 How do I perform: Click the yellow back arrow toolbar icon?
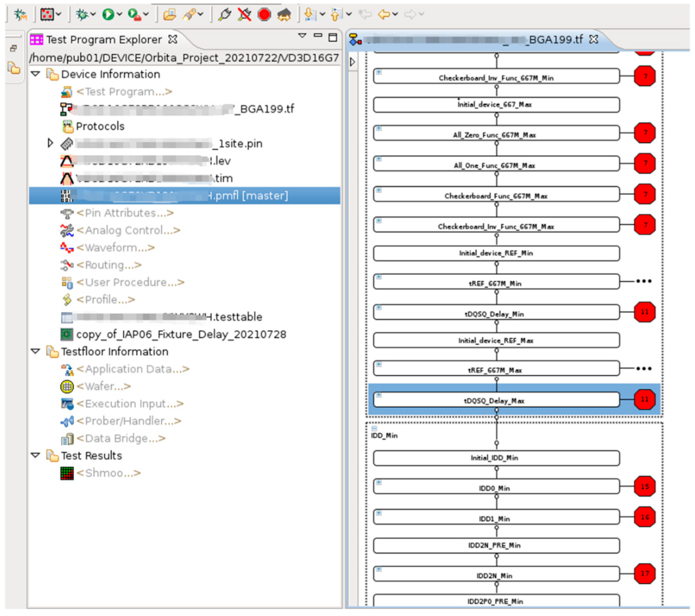(384, 15)
